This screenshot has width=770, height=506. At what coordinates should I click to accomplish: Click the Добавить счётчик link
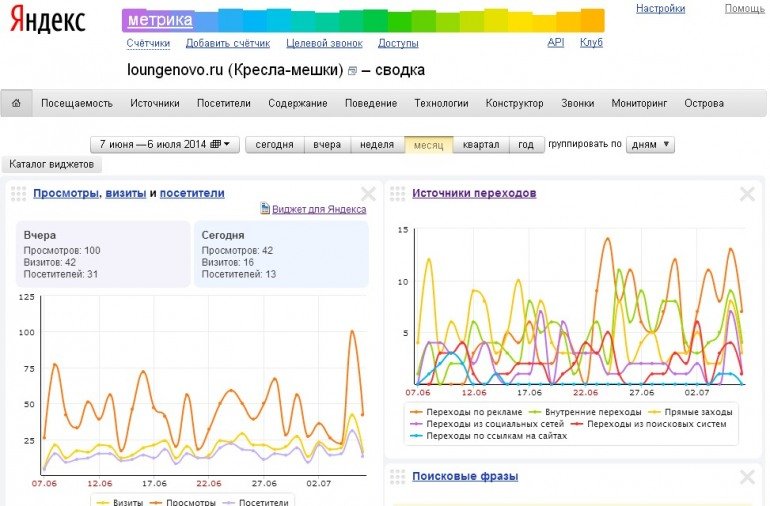[x=227, y=43]
